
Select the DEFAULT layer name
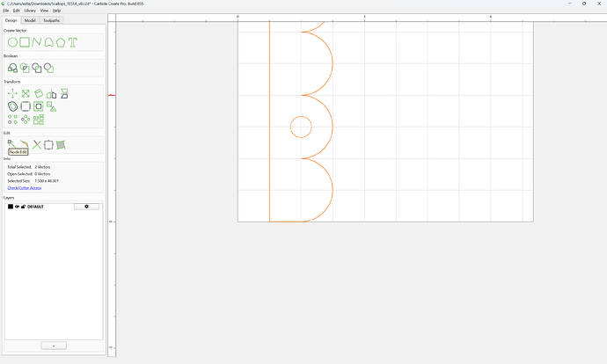click(x=35, y=207)
